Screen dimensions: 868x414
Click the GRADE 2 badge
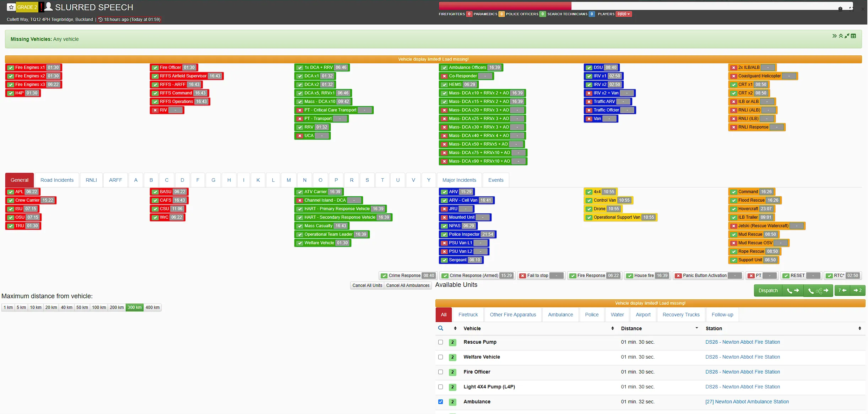point(27,7)
